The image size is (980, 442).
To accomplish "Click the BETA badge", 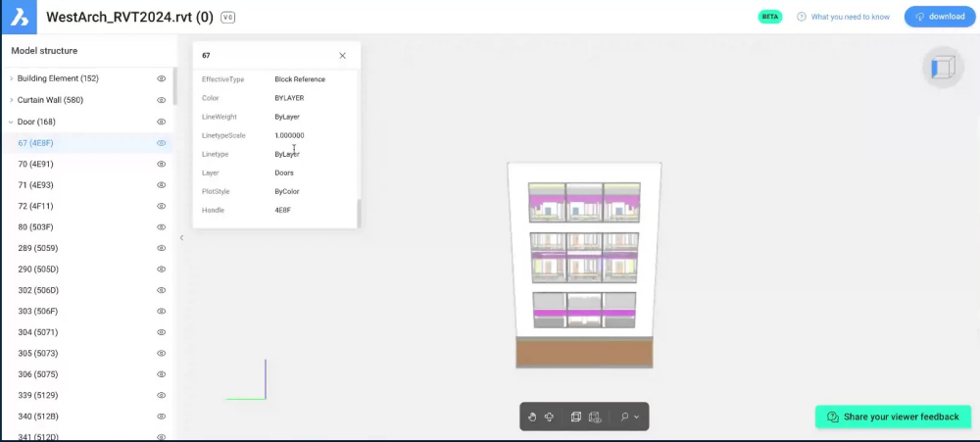I will click(770, 17).
